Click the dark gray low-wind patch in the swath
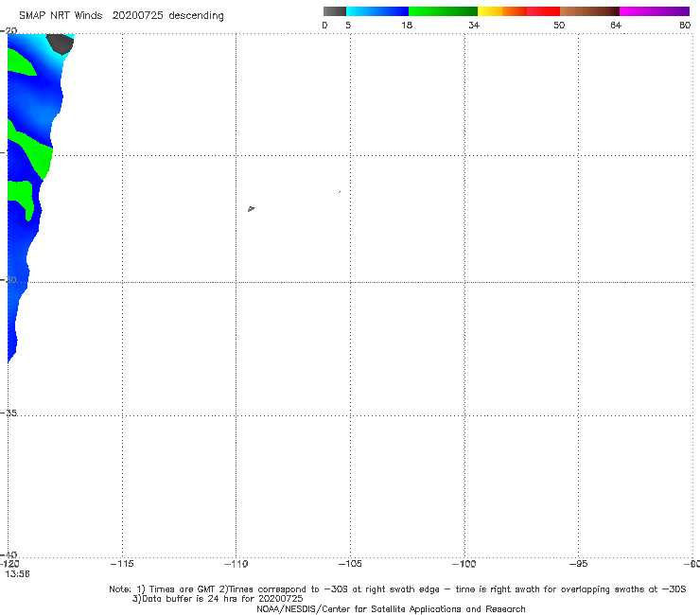The width and height of the screenshot is (700, 615). (61, 44)
